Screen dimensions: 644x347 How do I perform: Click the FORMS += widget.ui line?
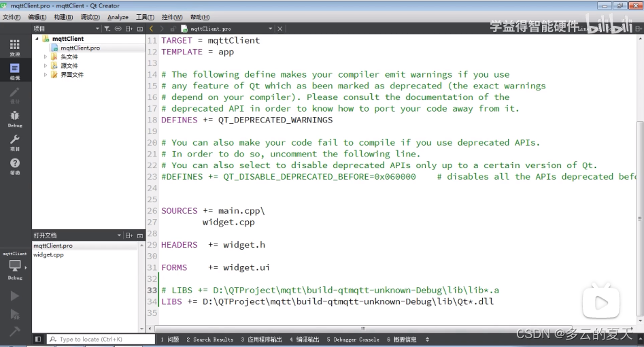pyautogui.click(x=215, y=267)
